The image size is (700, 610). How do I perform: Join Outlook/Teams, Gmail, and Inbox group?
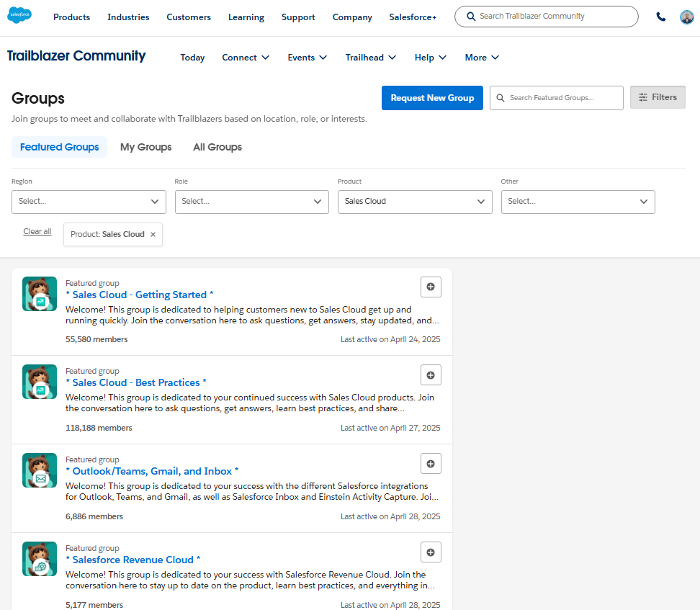(x=431, y=464)
